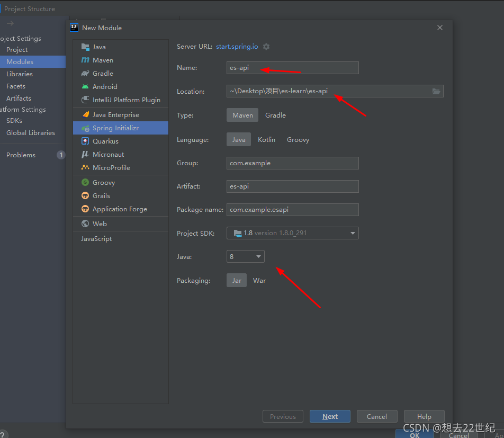Click the Help button
Viewport: 504px width, 438px height.
(x=424, y=416)
